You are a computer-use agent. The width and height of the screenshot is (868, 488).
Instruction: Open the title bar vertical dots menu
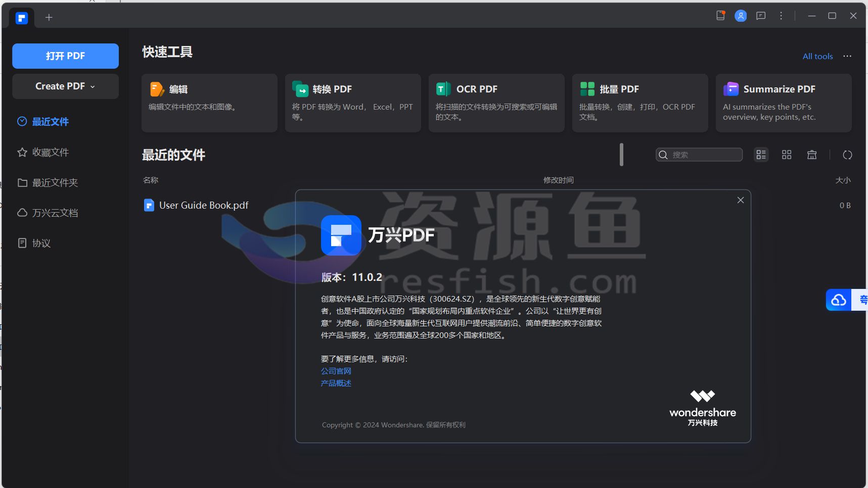tap(781, 16)
